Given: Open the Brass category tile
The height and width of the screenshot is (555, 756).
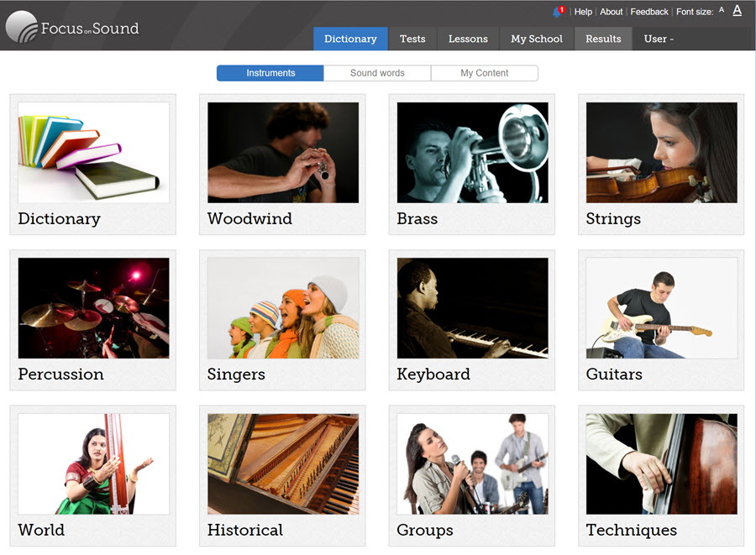Looking at the screenshot, I should click(472, 165).
